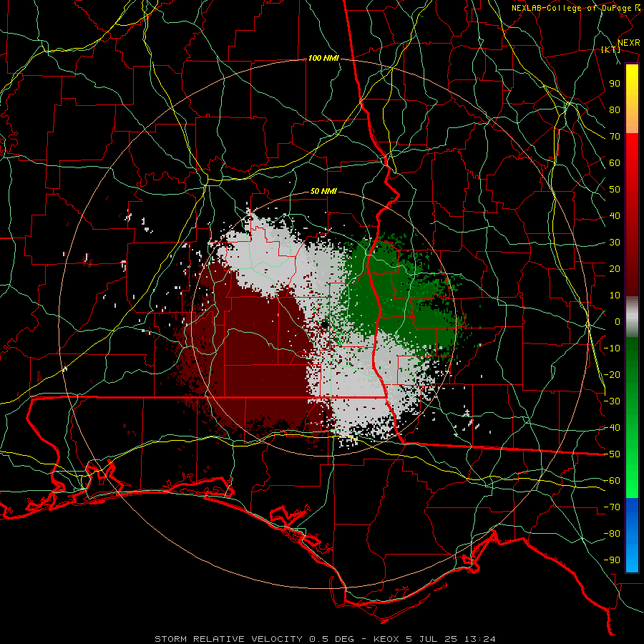Click the -20 value on the velocity scale

(x=612, y=374)
